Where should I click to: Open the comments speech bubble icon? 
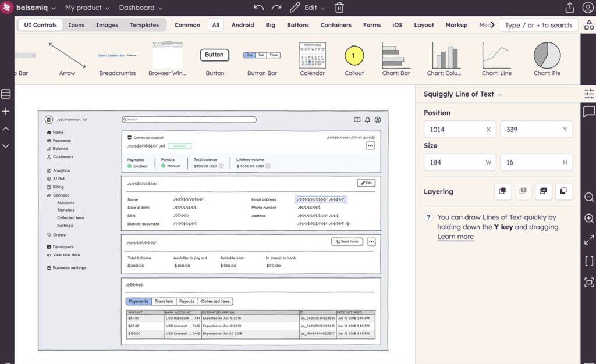click(589, 112)
